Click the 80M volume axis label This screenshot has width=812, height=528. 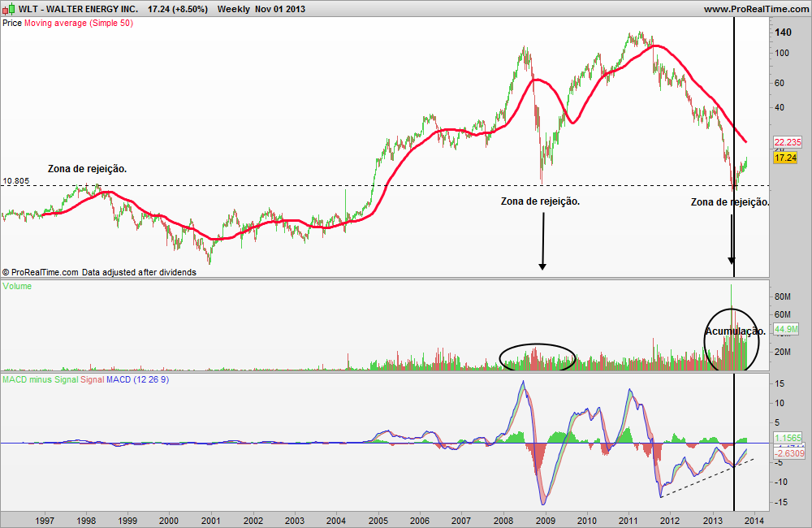coord(783,297)
